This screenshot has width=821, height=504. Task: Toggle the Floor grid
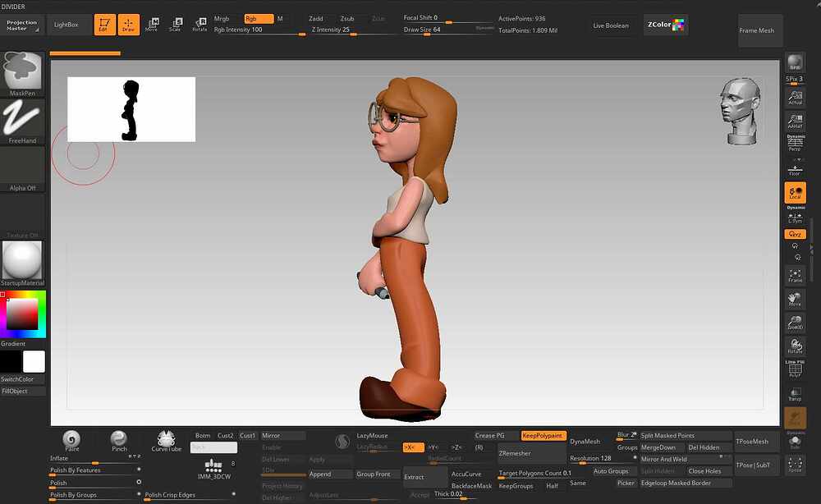[x=795, y=170]
